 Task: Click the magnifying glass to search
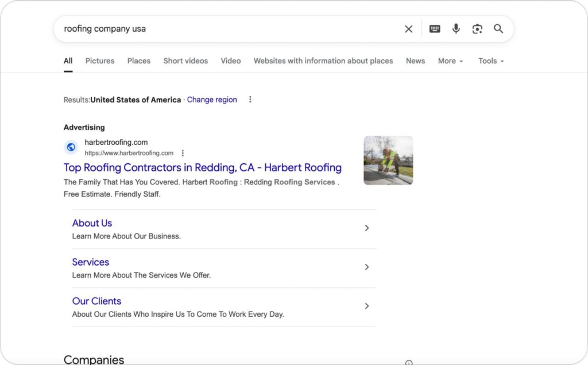click(x=498, y=28)
